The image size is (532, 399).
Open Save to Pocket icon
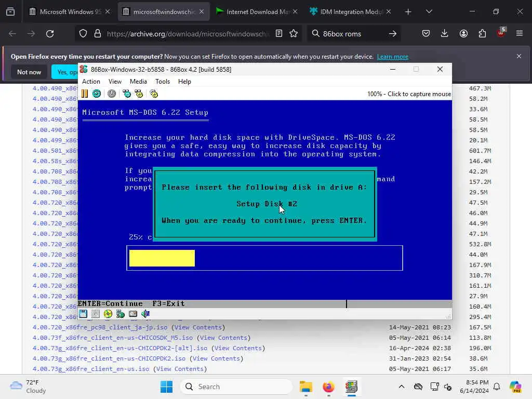tap(426, 33)
